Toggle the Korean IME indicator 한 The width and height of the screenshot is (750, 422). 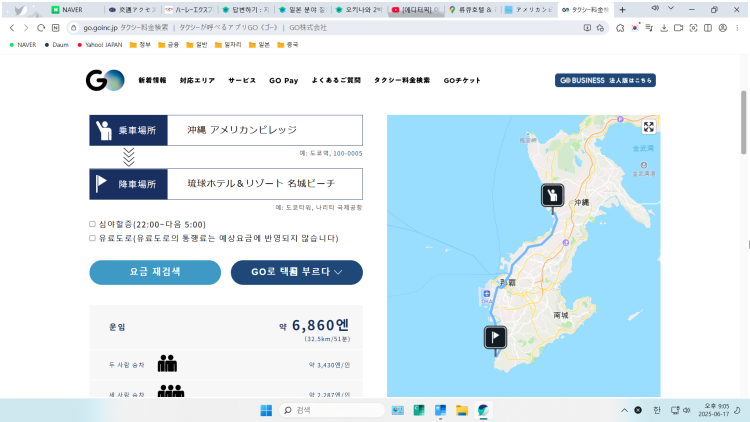click(657, 410)
